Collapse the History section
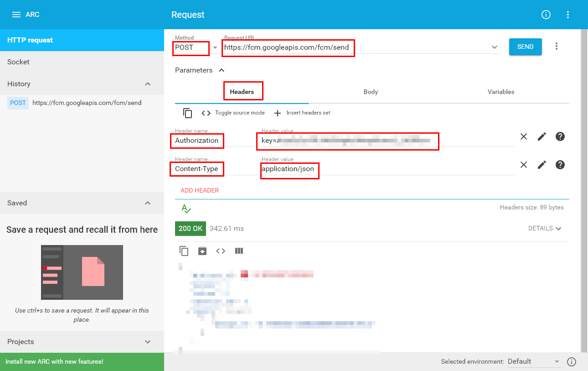588x371 pixels. click(148, 84)
